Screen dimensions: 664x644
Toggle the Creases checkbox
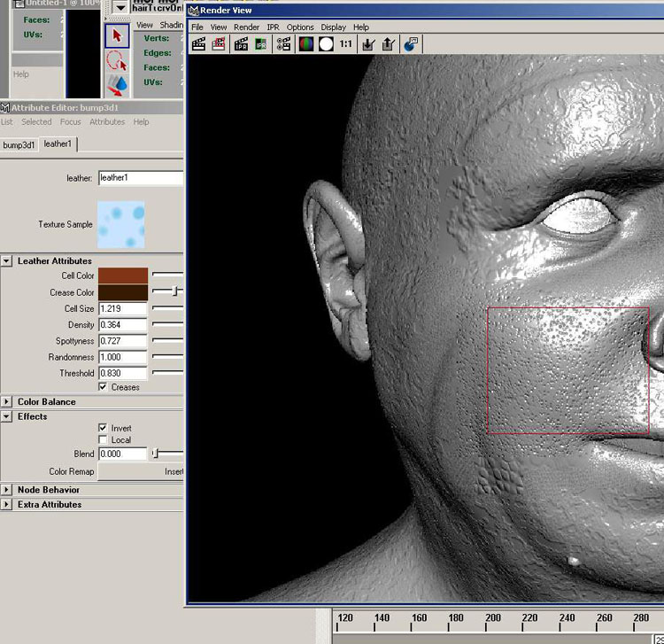click(x=103, y=387)
